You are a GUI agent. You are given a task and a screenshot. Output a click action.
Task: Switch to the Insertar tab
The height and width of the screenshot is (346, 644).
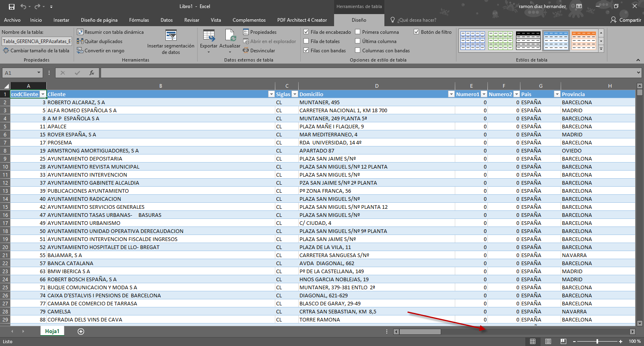point(61,20)
